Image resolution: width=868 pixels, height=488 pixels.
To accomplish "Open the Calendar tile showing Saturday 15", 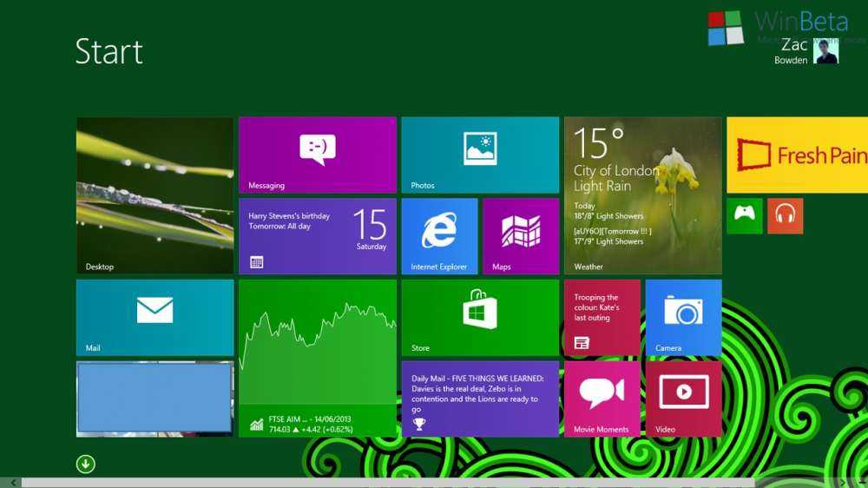I will pyautogui.click(x=318, y=236).
